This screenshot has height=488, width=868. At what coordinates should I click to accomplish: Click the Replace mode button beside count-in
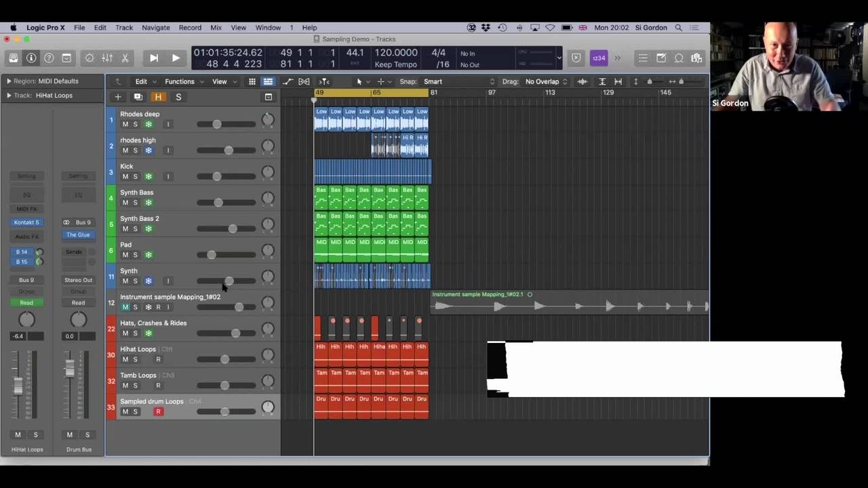576,58
